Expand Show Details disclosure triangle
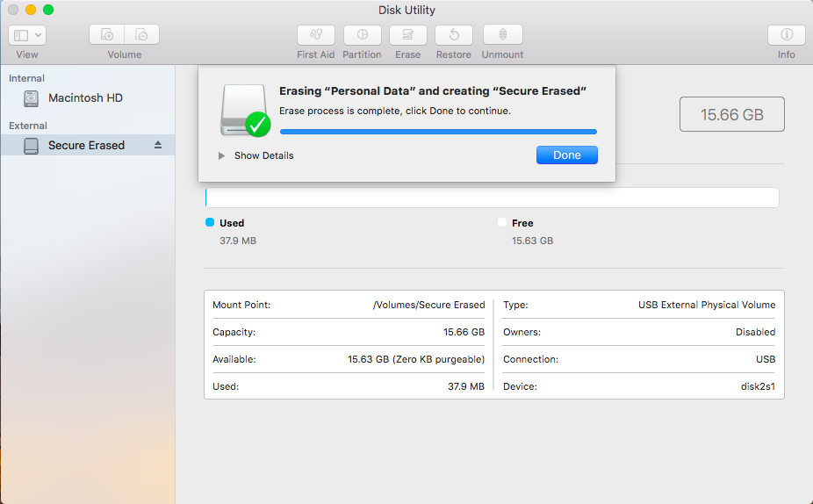The image size is (813, 504). coord(221,155)
